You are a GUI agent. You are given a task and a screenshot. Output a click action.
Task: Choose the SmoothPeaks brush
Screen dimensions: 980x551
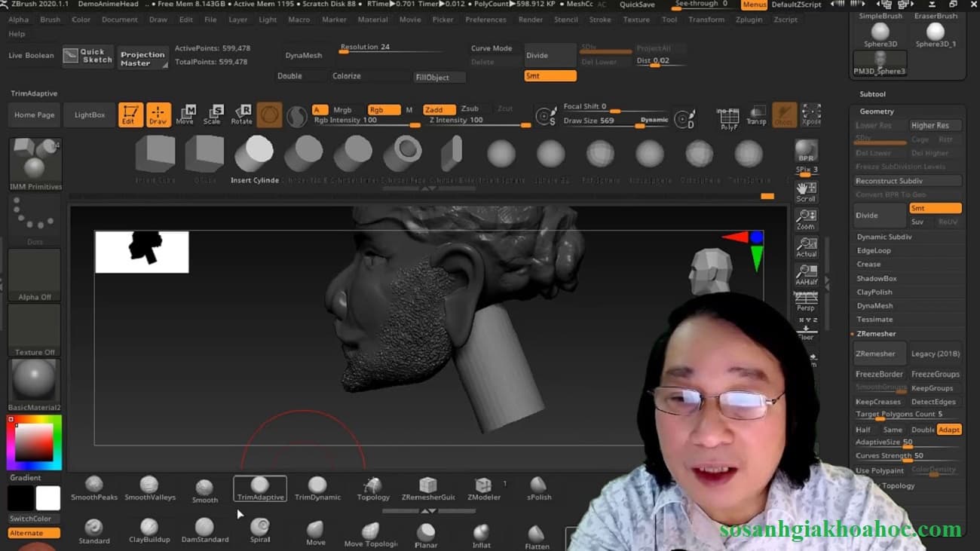point(94,488)
